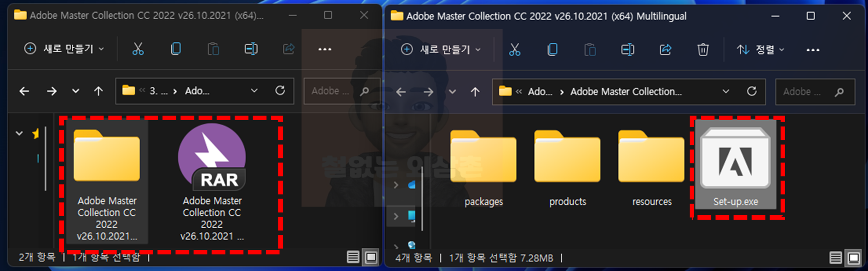The image size is (868, 271).
Task: Click the 4개 항목 count in right status bar
Action: click(413, 258)
